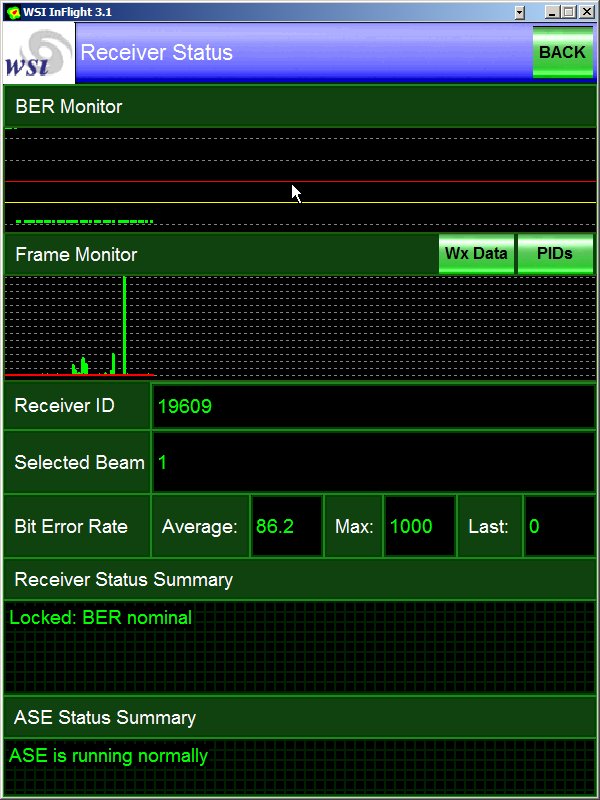Image resolution: width=600 pixels, height=800 pixels.
Task: Click the Last: label
Action: pos(488,527)
